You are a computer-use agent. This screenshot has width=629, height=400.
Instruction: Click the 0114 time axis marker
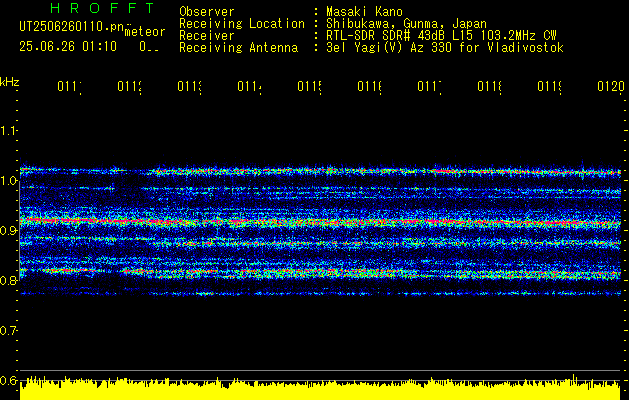pos(250,87)
